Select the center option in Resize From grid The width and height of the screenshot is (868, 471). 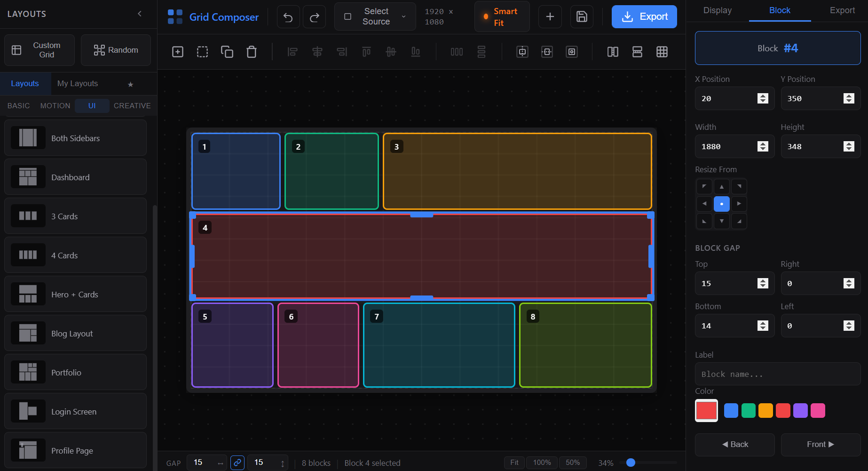coord(722,204)
